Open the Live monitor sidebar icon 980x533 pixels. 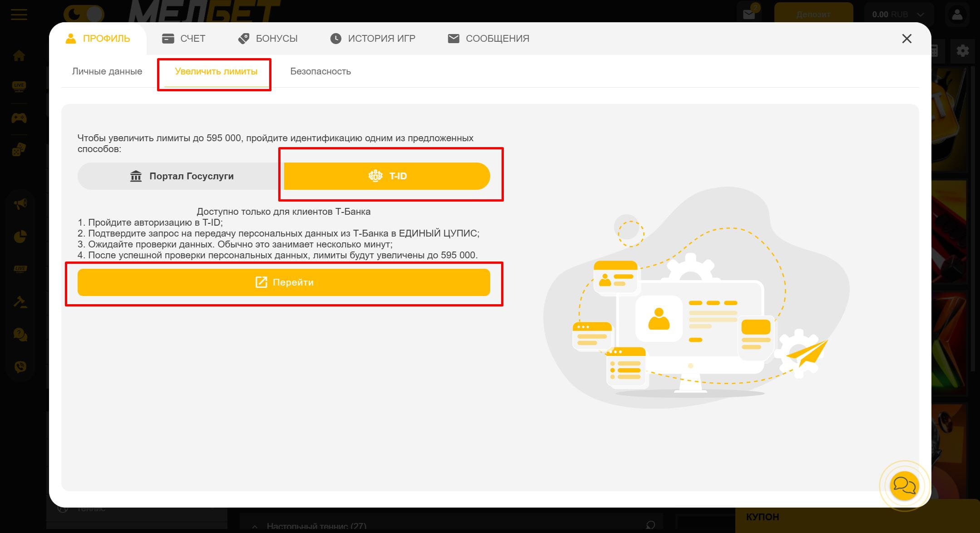pyautogui.click(x=19, y=86)
